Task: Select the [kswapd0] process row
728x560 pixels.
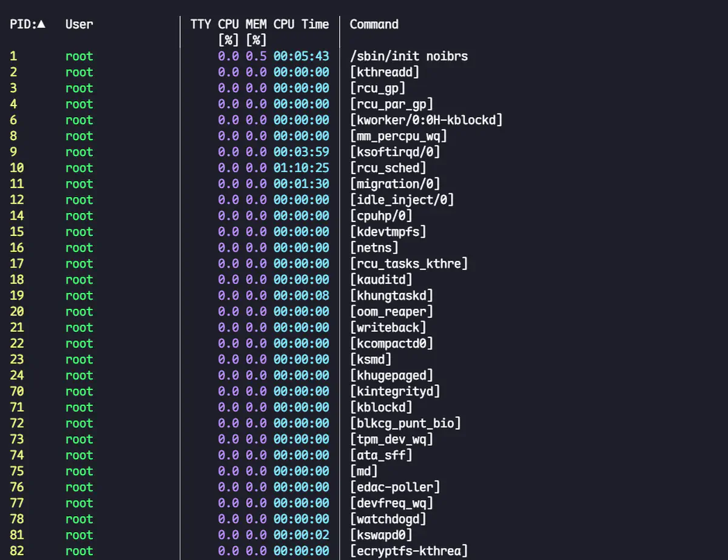Action: tap(381, 535)
